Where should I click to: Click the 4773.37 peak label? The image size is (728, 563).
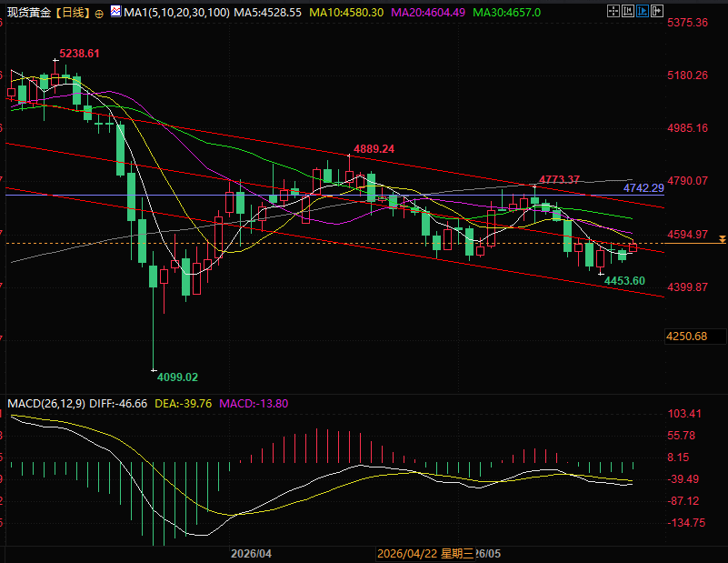tap(559, 179)
